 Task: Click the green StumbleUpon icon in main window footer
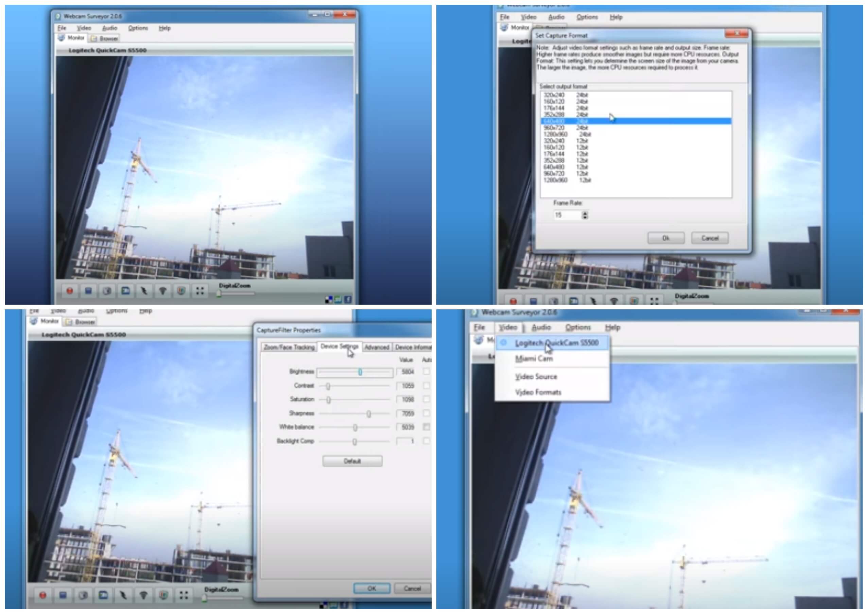pos(338,300)
